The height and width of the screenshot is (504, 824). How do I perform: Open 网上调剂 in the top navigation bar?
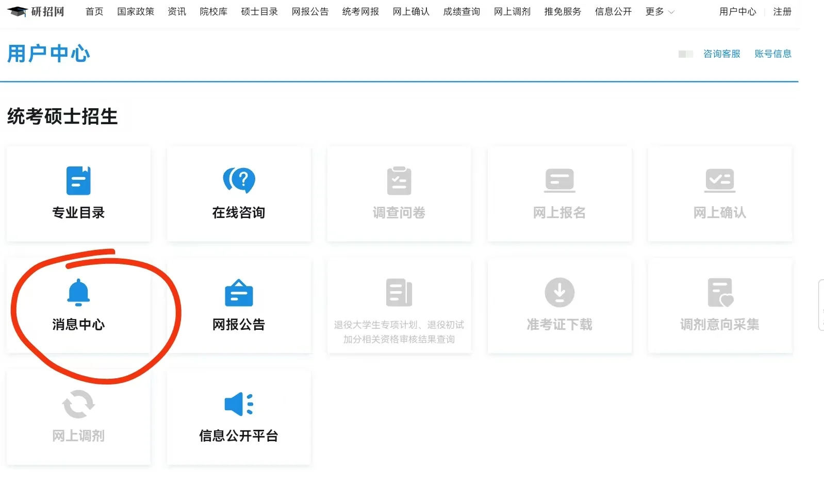click(x=512, y=11)
